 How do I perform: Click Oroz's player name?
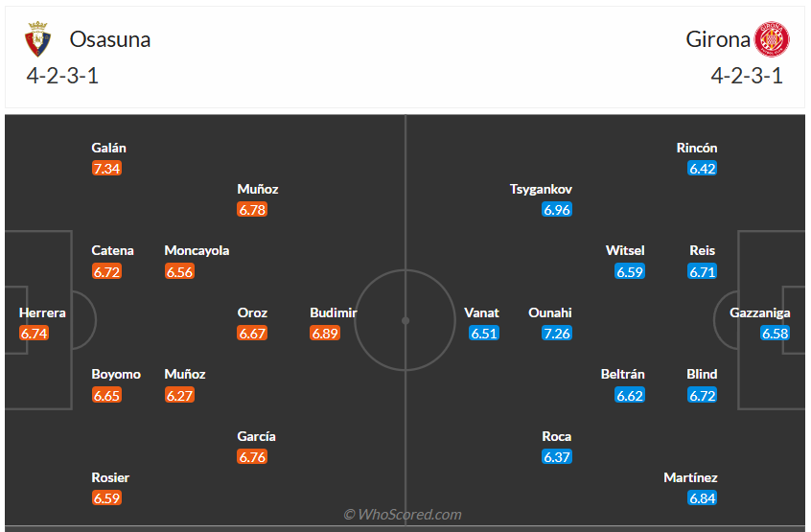252,312
